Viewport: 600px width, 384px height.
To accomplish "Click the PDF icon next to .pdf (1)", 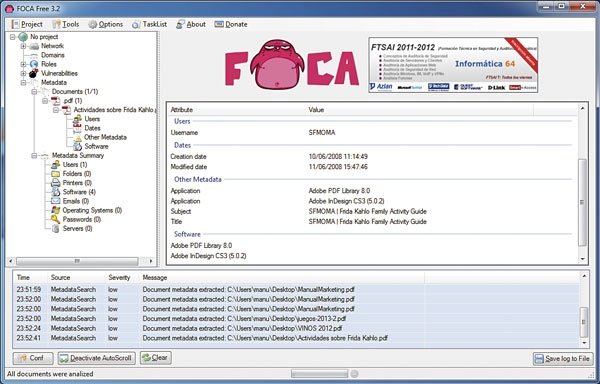I will [x=56, y=101].
